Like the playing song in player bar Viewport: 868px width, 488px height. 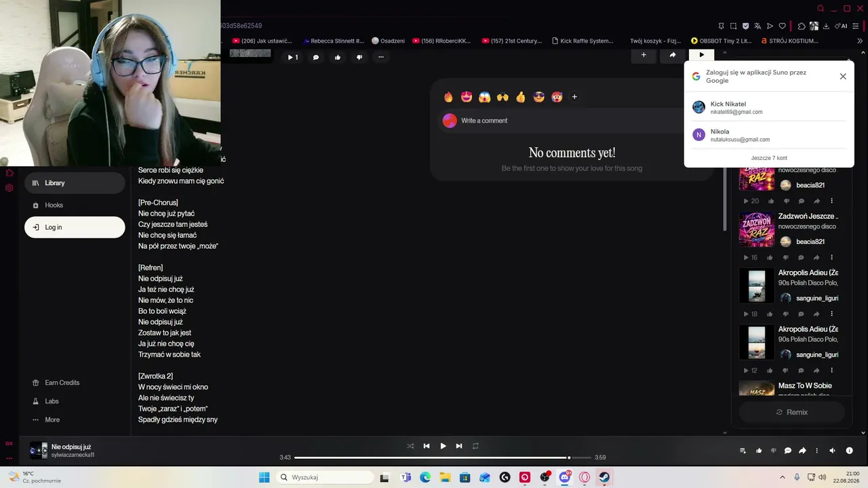point(759,451)
